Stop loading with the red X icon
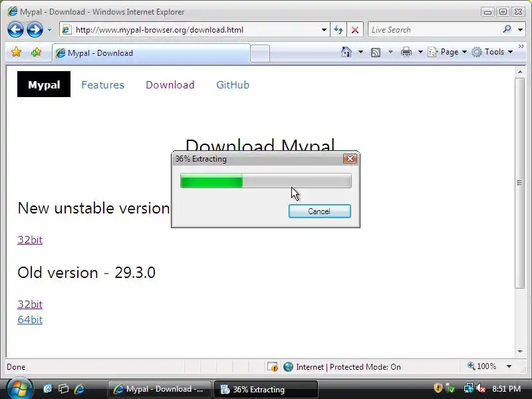 pos(355,30)
